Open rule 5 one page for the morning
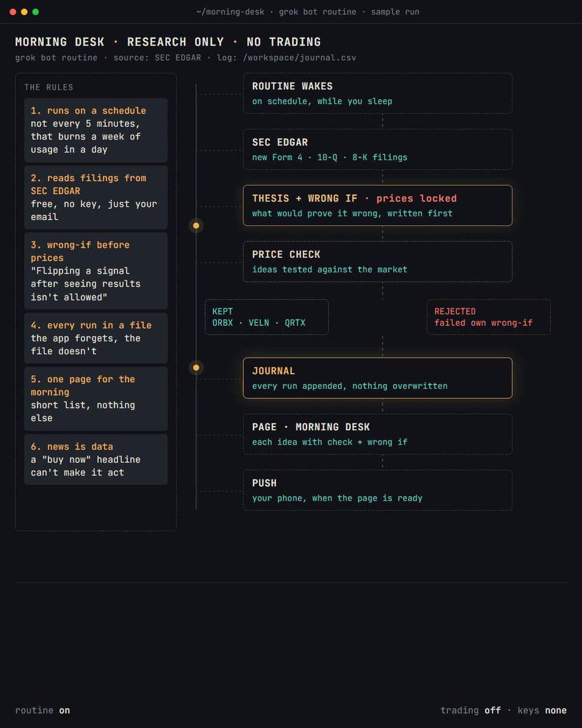Image resolution: width=582 pixels, height=728 pixels. coord(96,399)
